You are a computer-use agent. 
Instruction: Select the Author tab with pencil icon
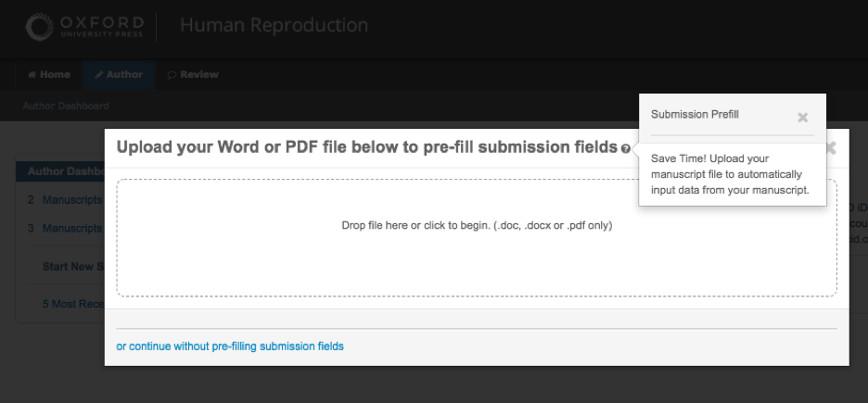pos(119,75)
